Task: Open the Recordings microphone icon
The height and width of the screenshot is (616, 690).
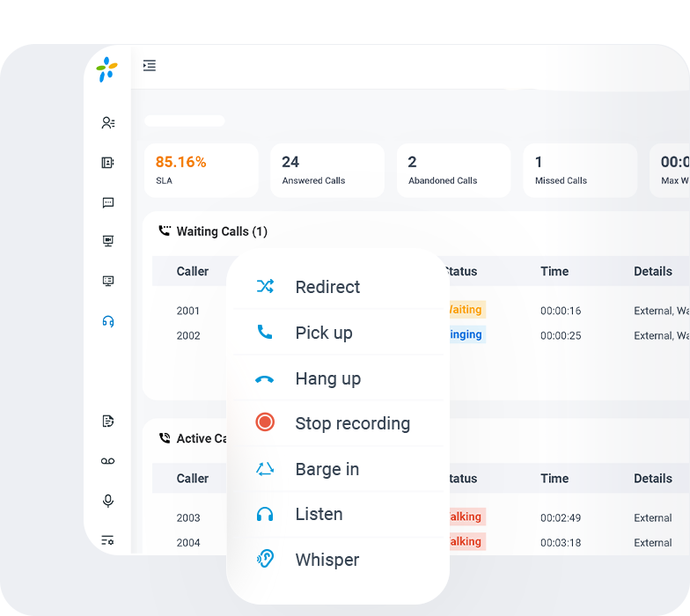Action: (x=107, y=501)
